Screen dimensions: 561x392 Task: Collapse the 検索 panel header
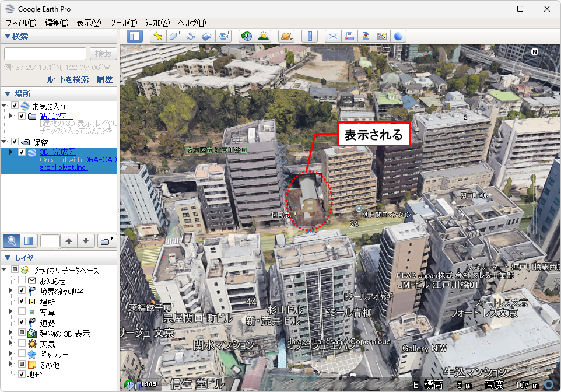coord(59,36)
